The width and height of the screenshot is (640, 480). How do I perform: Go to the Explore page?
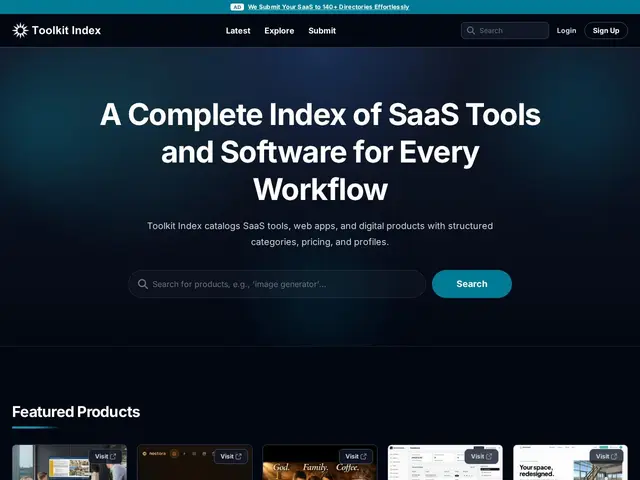click(279, 31)
